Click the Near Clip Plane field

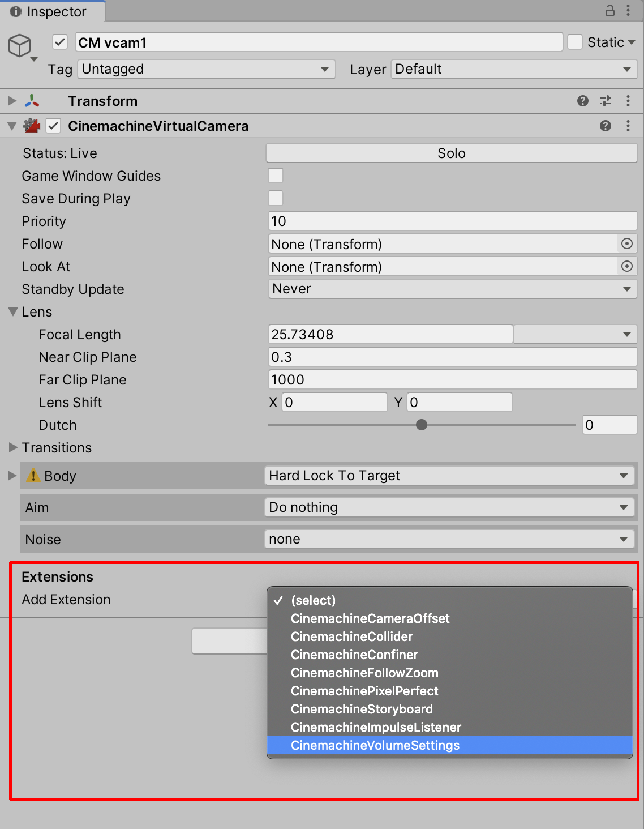pos(452,357)
